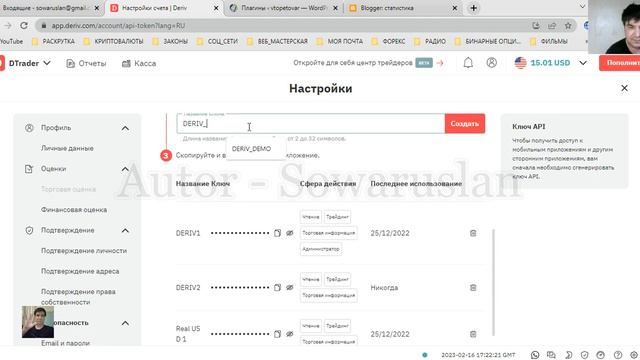
Task: Reveal the DERIV2 token with eye icon
Action: coord(290,287)
